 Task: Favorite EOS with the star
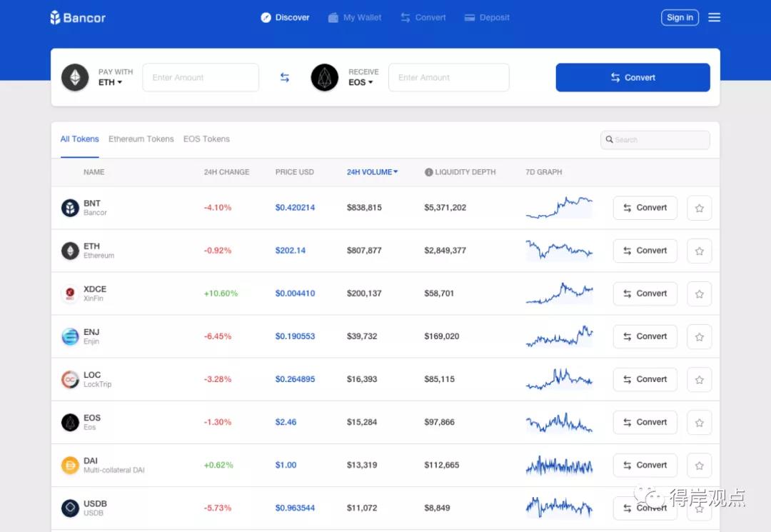click(x=699, y=422)
